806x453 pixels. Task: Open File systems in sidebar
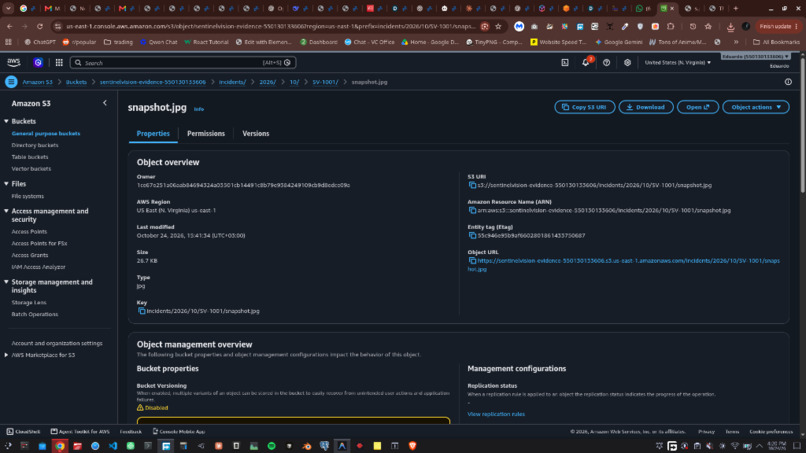(x=28, y=196)
